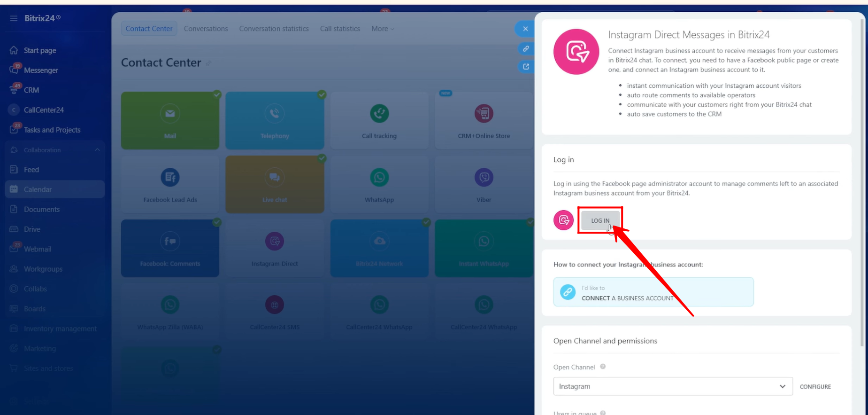Click the Facebook Lead Ads icon

point(170,178)
